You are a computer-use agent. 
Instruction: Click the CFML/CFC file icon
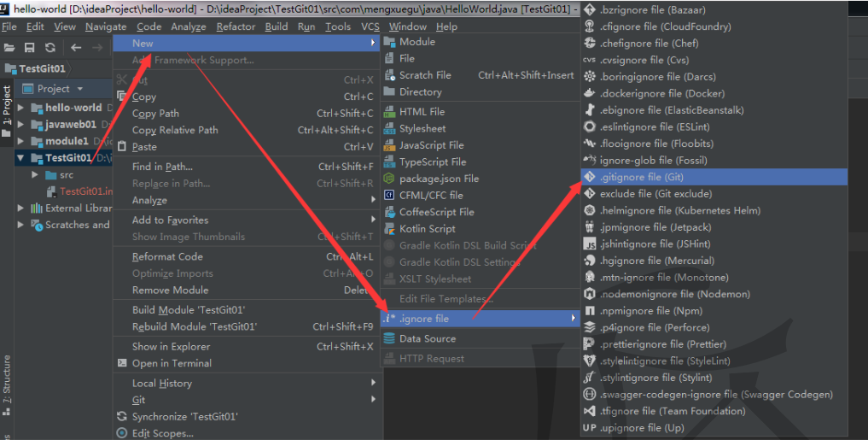[x=390, y=195]
